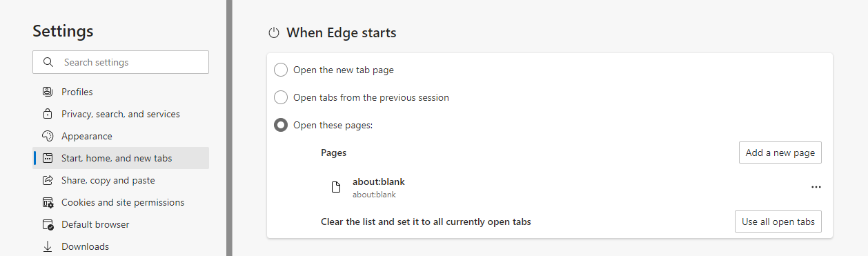Click the Default browser icon
The width and height of the screenshot is (868, 256).
pyautogui.click(x=48, y=224)
